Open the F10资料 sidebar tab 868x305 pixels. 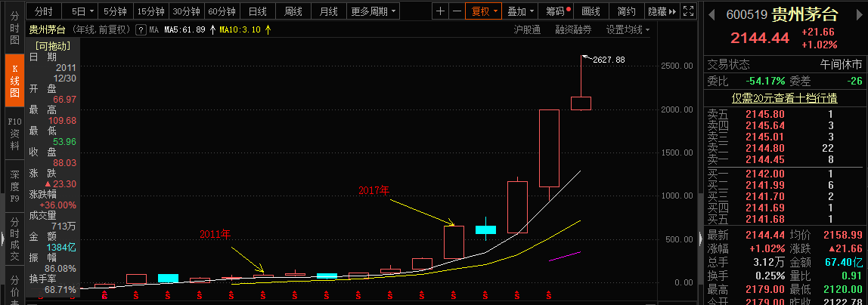coord(15,134)
